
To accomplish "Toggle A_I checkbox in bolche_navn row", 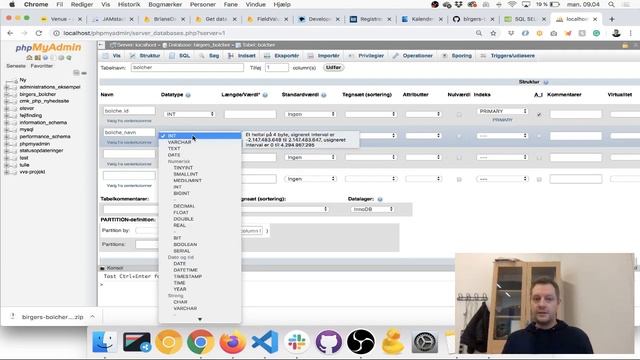I will pyautogui.click(x=539, y=136).
